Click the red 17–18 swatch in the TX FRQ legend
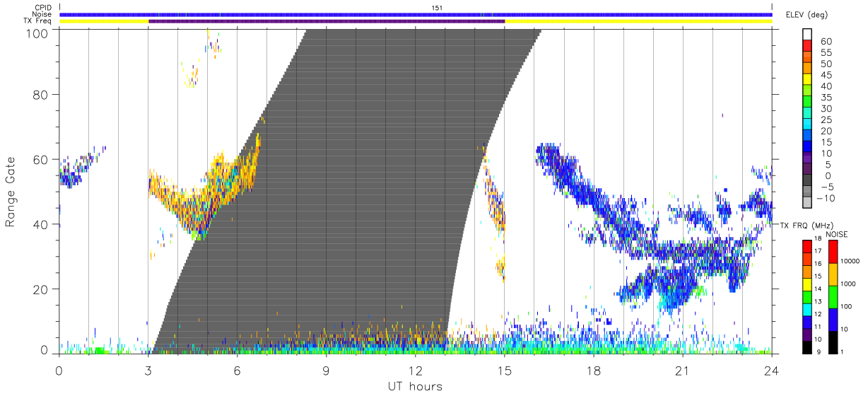The image size is (868, 401). pos(807,245)
